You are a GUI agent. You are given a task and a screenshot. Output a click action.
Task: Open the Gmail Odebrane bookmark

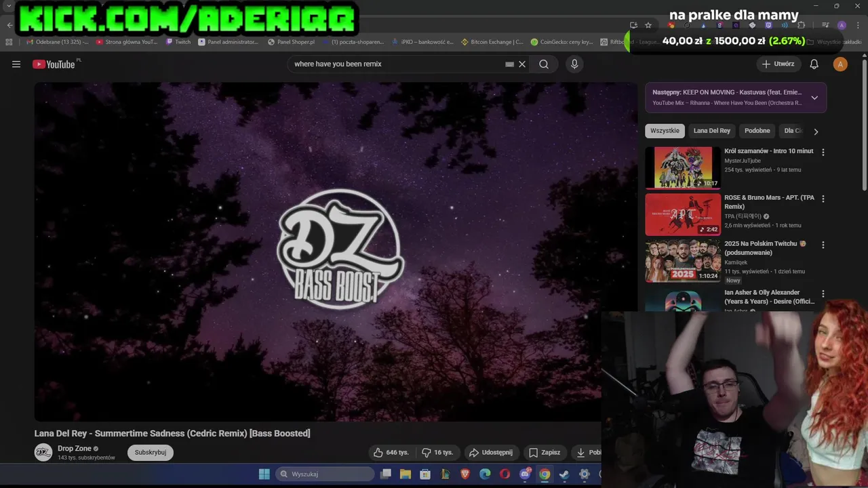[x=57, y=42]
